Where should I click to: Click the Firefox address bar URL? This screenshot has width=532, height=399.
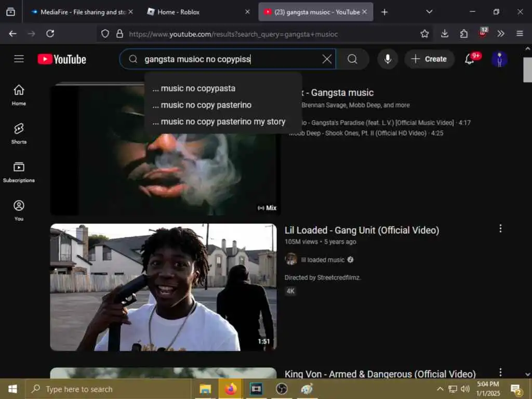[x=233, y=34]
